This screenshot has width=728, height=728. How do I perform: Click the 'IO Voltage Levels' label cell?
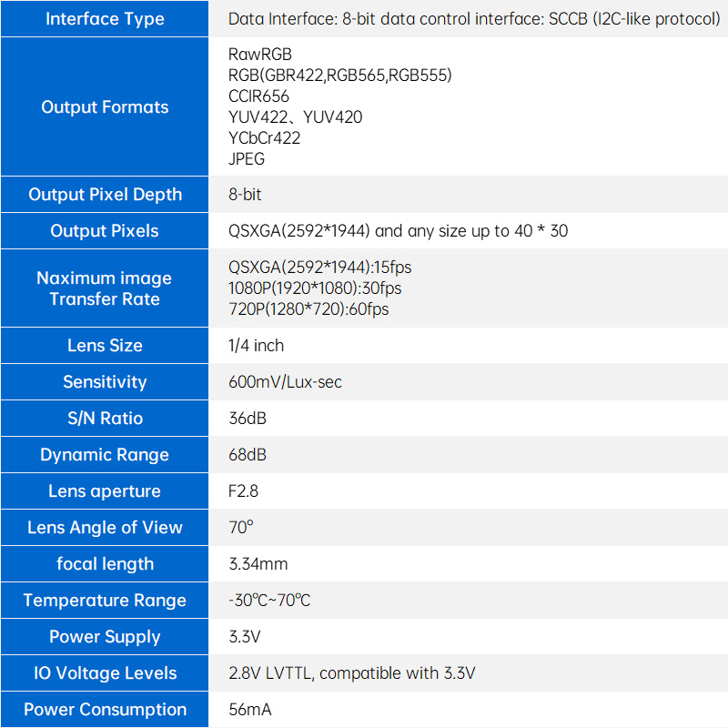pyautogui.click(x=105, y=673)
